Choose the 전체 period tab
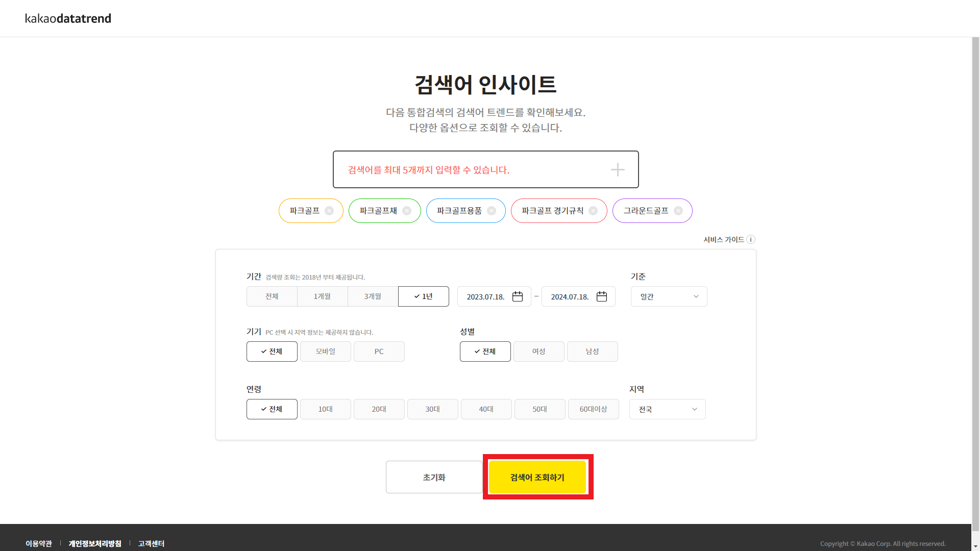The image size is (980, 551). (x=272, y=296)
